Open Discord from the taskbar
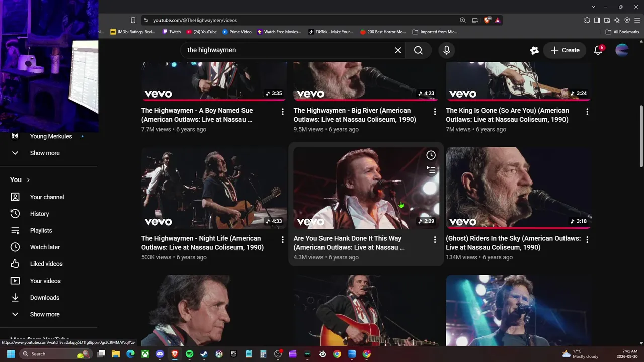This screenshot has width=644, height=362. click(x=160, y=354)
